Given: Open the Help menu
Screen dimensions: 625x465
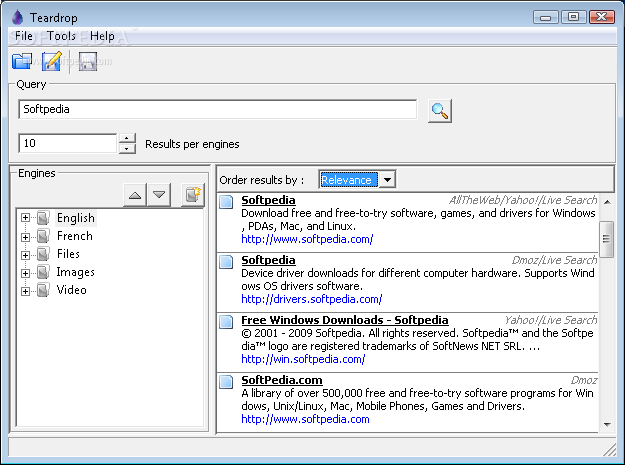Looking at the screenshot, I should coord(102,36).
